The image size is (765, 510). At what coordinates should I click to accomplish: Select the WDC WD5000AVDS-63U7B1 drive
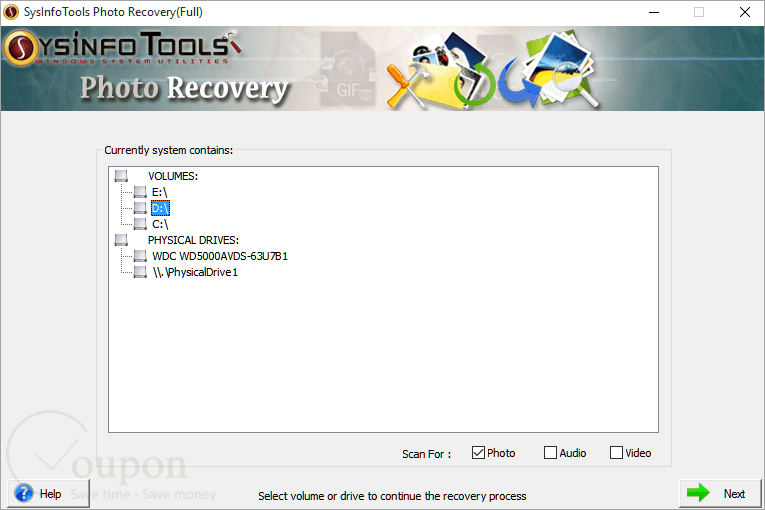[x=220, y=256]
